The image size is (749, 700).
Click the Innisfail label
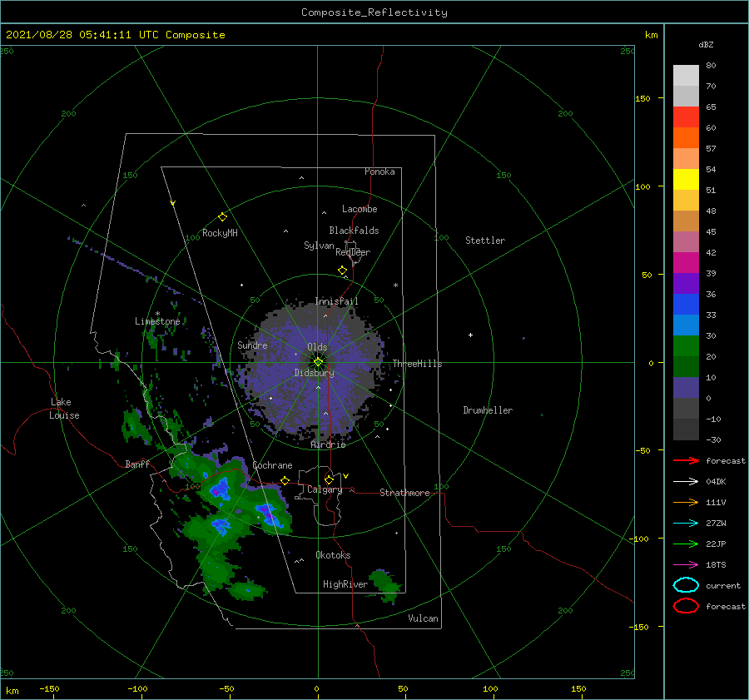336,301
